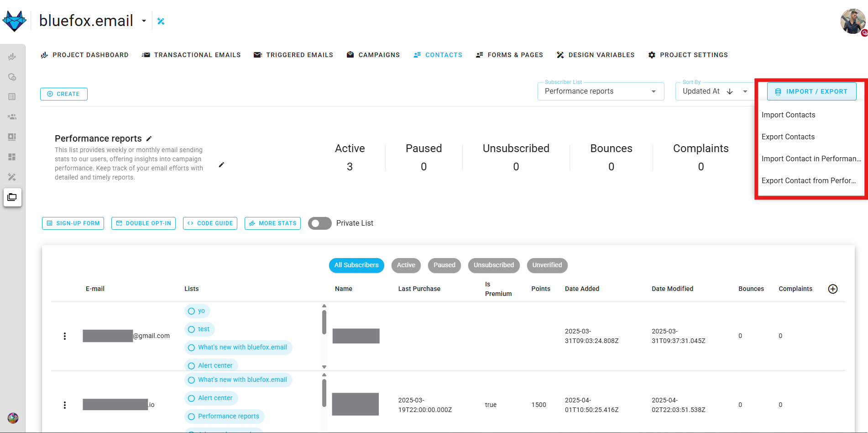The height and width of the screenshot is (433, 868).
Task: Click the Create button
Action: 64,94
